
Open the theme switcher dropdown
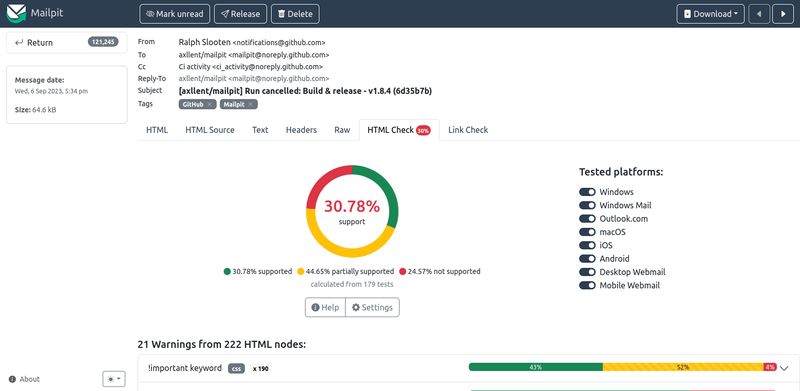click(x=114, y=379)
